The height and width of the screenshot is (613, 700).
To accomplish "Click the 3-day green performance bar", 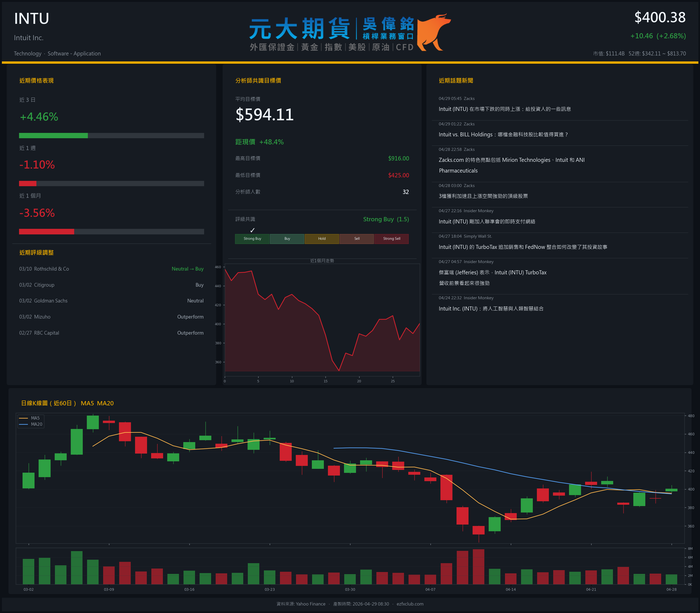I will (53, 136).
